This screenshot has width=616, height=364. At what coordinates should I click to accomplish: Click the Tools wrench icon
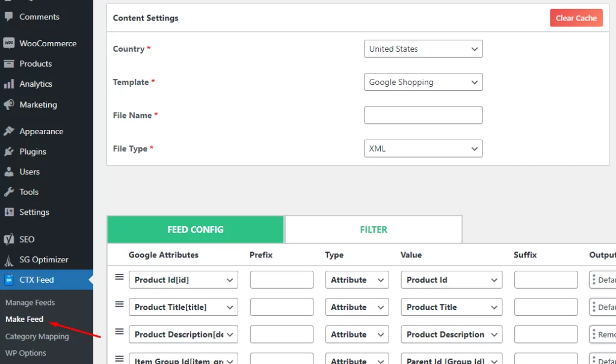[8, 192]
